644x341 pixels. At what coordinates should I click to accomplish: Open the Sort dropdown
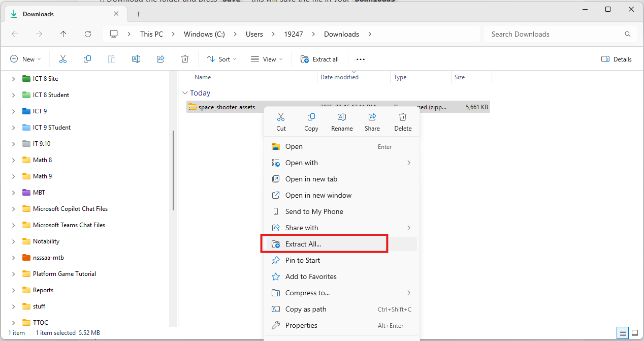click(221, 59)
